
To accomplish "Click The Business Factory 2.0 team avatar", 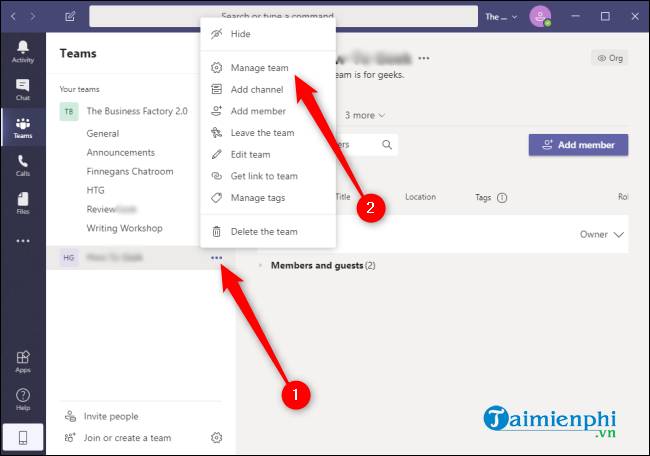I will pyautogui.click(x=69, y=111).
